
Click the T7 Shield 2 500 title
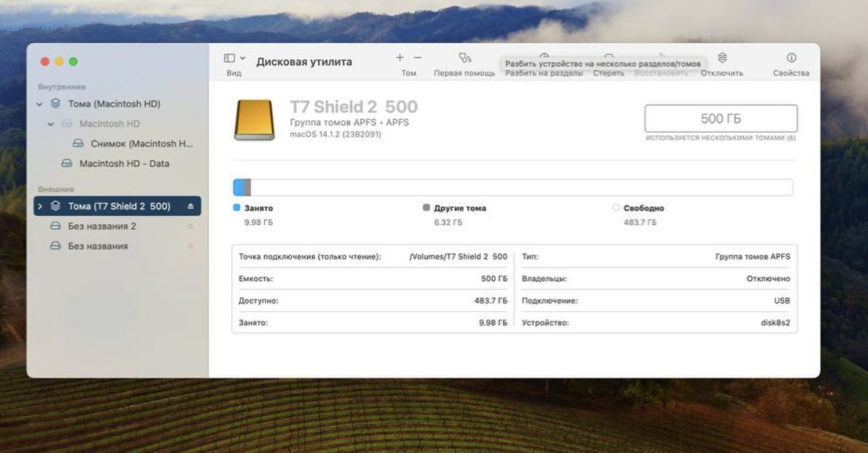(x=354, y=106)
